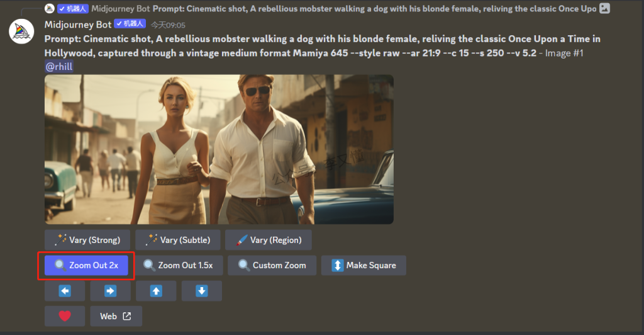Viewport: 644px width, 335px height.
Task: Pan image upward with up arrow
Action: point(156,291)
